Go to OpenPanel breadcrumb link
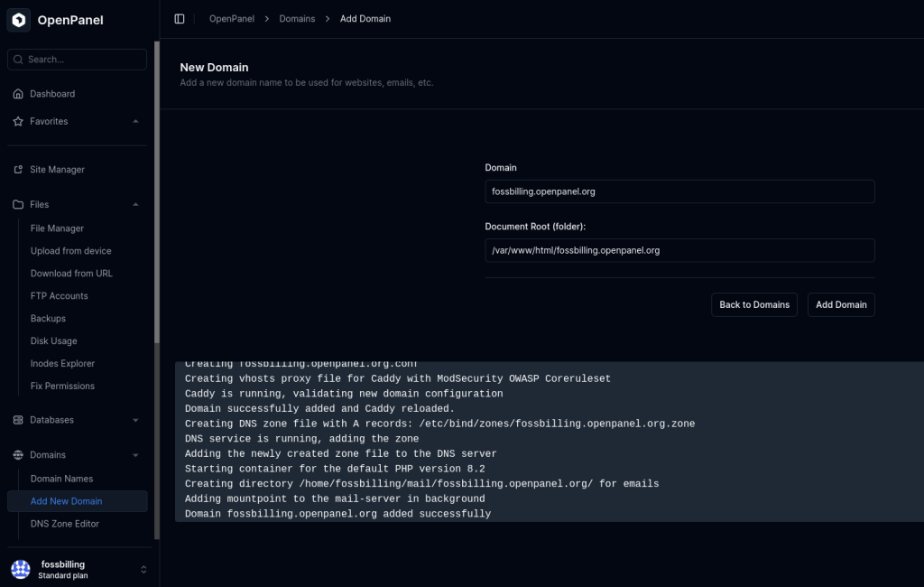The image size is (924, 587). [232, 19]
